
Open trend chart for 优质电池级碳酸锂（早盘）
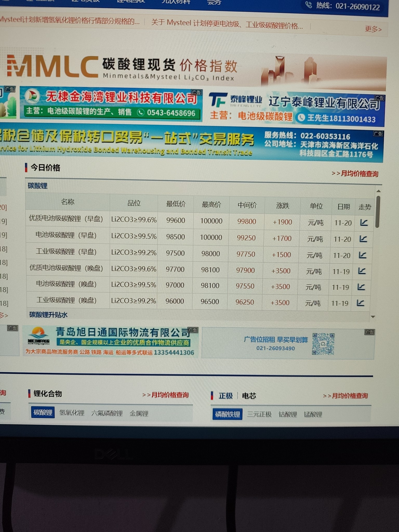pos(364,223)
